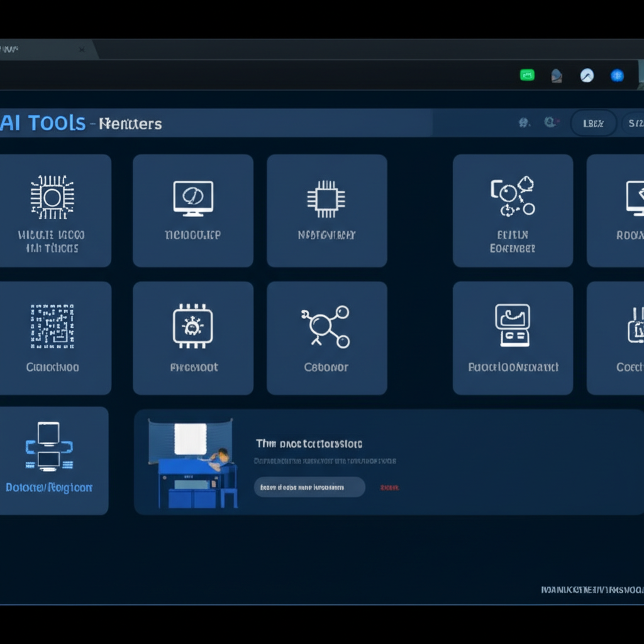The width and height of the screenshot is (644, 644).
Task: Click the input field in the banner card
Action: pyautogui.click(x=309, y=487)
